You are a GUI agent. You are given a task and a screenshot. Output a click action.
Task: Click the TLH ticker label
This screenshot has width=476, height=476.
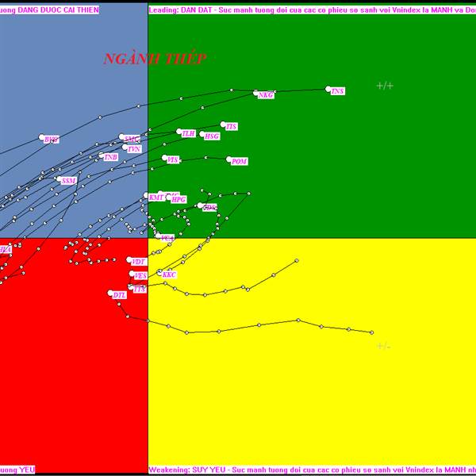[188, 133]
